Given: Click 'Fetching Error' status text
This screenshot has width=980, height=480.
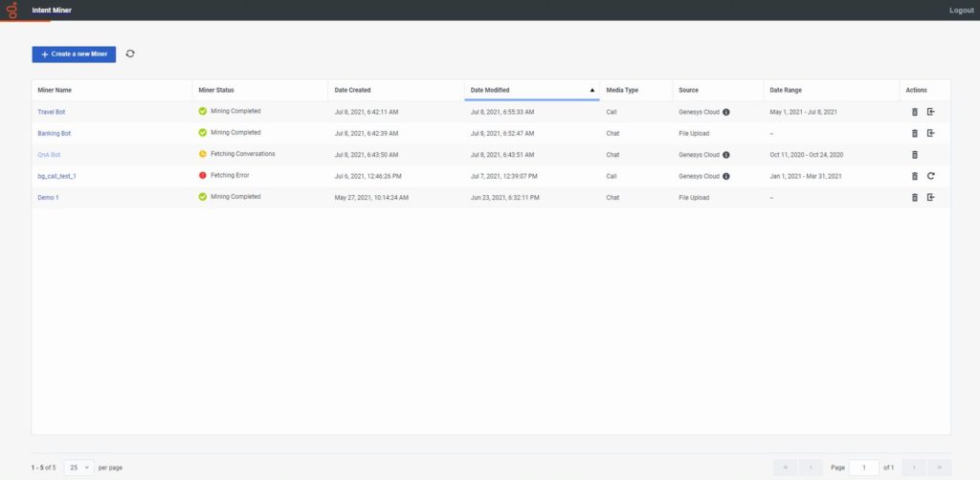Looking at the screenshot, I should tap(230, 175).
